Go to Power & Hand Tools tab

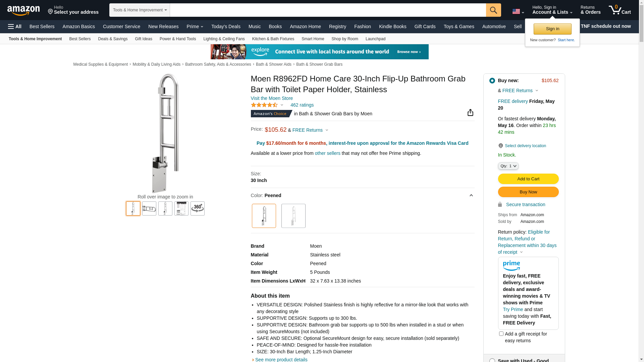(x=178, y=39)
